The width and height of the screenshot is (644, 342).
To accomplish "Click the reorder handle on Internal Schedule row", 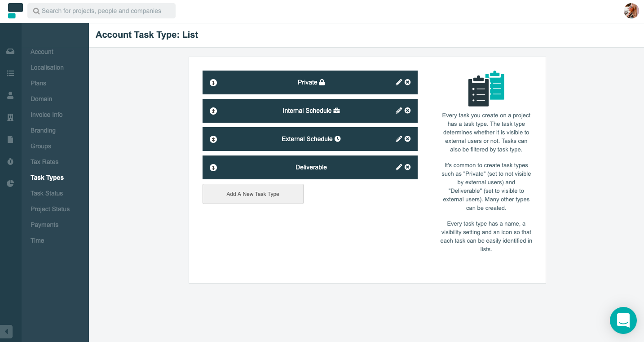I will tap(213, 111).
